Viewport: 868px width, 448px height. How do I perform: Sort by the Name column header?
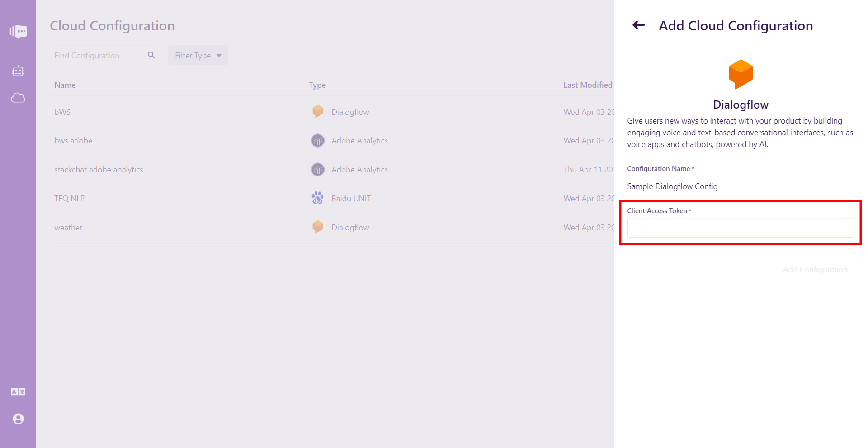tap(65, 85)
